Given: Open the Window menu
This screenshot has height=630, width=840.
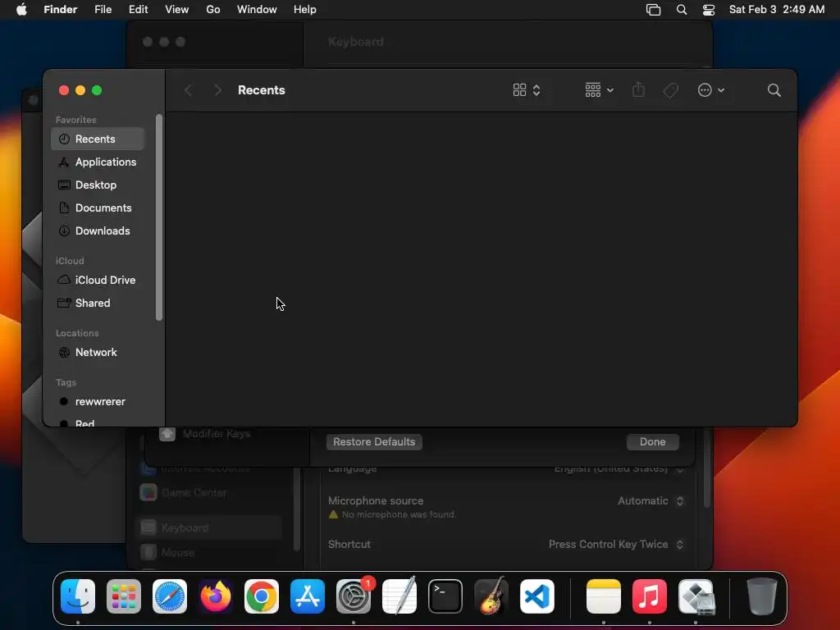Looking at the screenshot, I should pyautogui.click(x=257, y=10).
